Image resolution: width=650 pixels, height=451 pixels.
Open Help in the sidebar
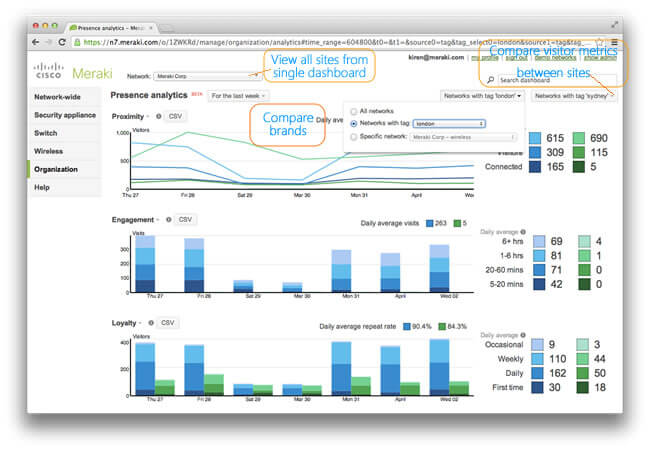click(64, 187)
